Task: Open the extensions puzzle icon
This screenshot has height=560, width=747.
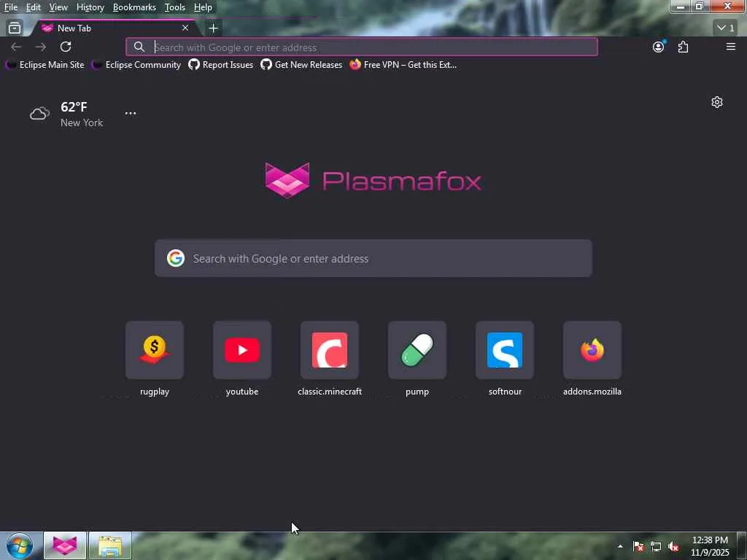Action: tap(683, 47)
